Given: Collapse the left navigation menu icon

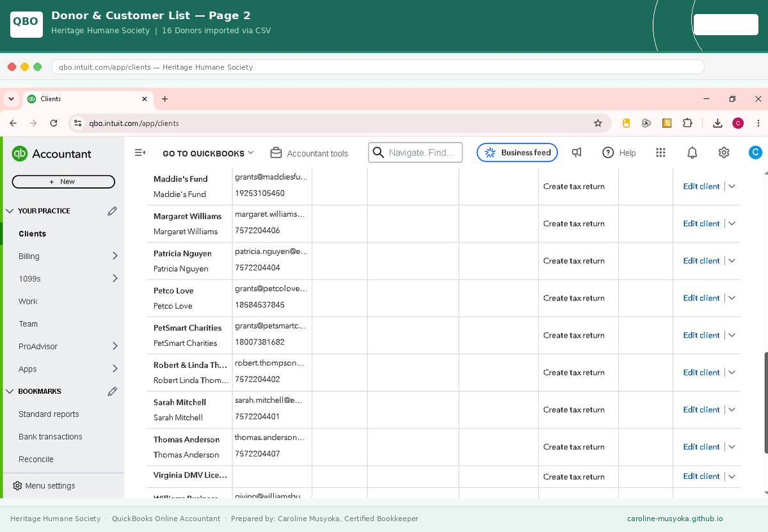Looking at the screenshot, I should [140, 153].
